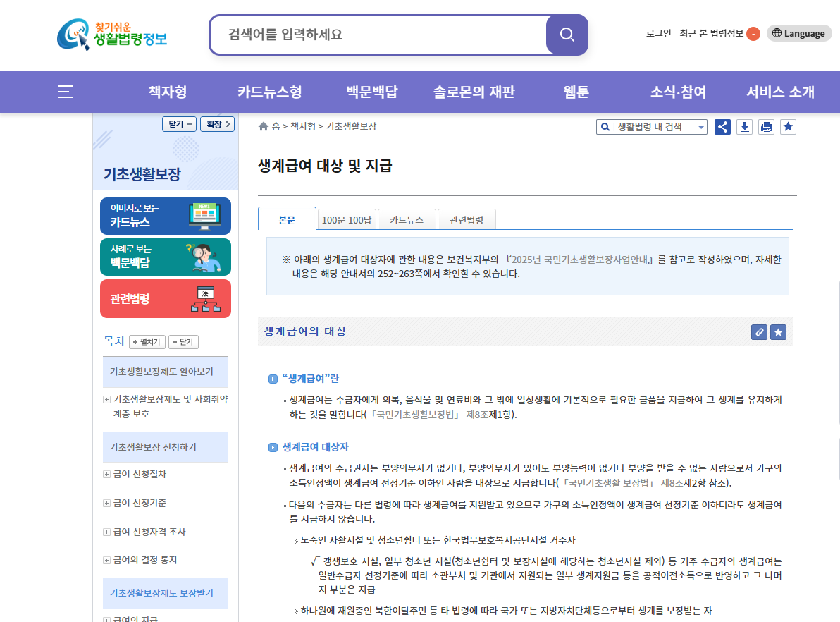This screenshot has height=622, width=840.
Task: Expand the 급여 신청절차 tree item
Action: point(107,474)
